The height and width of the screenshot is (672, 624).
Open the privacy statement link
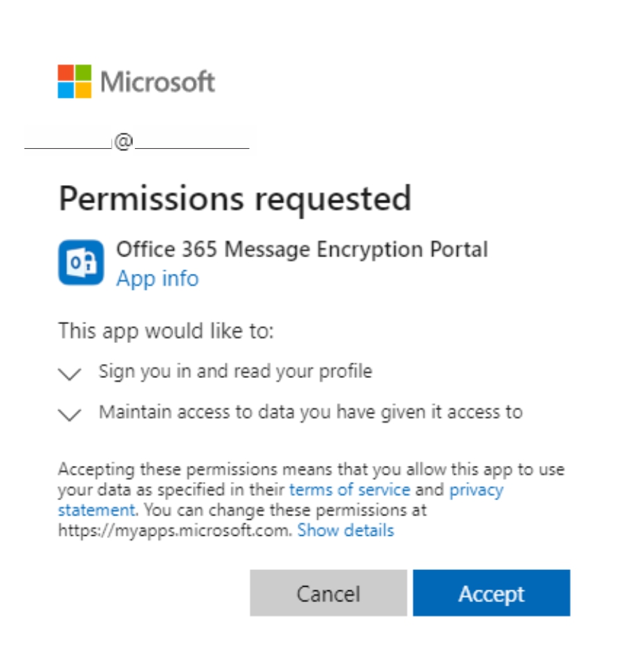coord(475,490)
